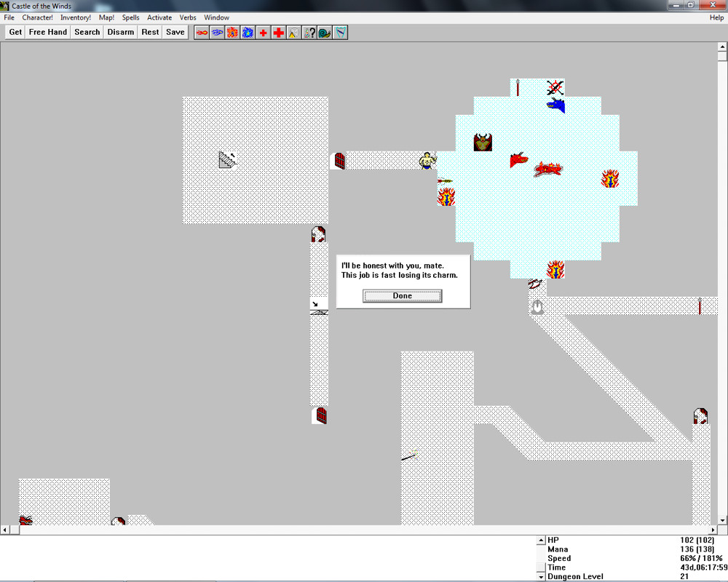Viewport: 728px width, 582px height.
Task: Click the map's vertical scrollbar up arrow
Action: coord(722,47)
